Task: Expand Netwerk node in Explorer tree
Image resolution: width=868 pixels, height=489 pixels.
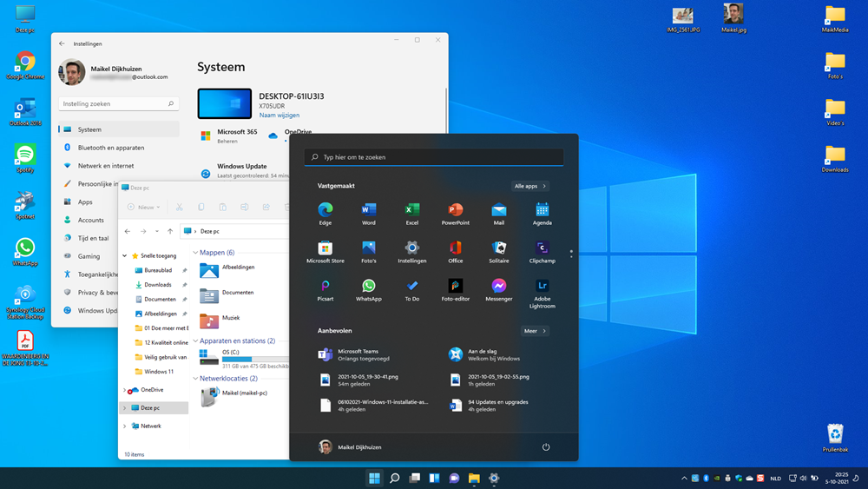Action: [124, 426]
